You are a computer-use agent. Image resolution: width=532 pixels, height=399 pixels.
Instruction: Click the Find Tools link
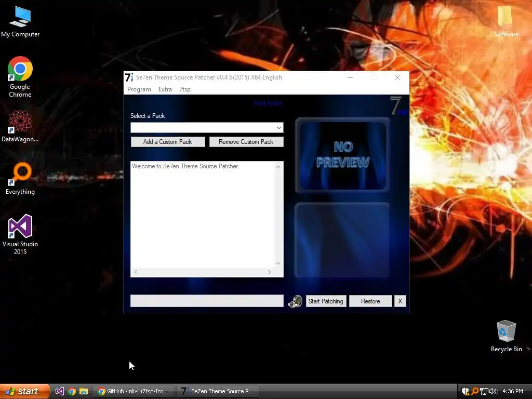pyautogui.click(x=268, y=103)
